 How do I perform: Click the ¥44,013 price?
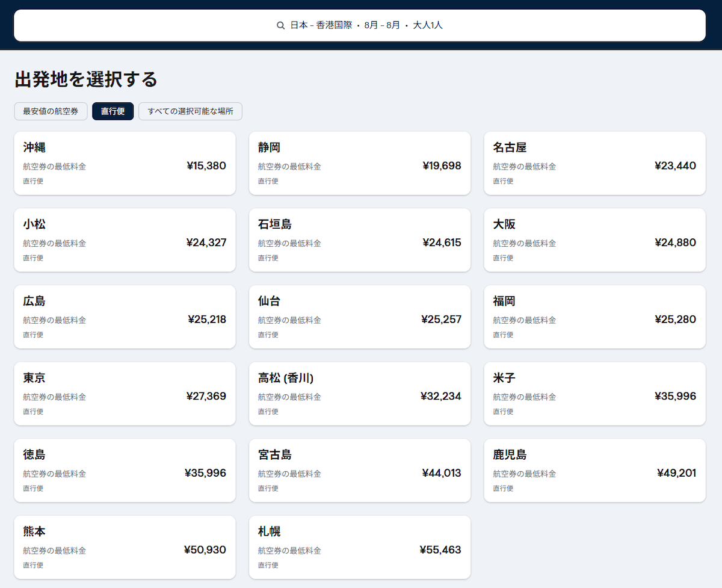click(x=442, y=473)
